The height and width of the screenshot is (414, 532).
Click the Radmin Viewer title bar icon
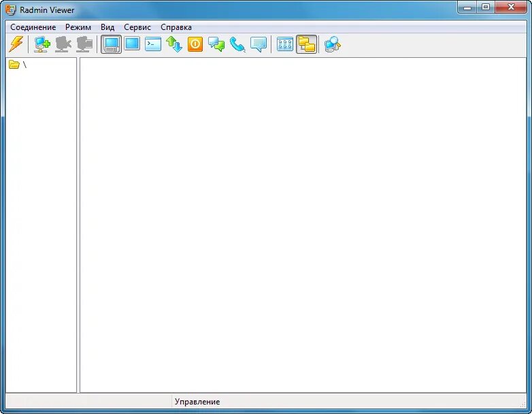pyautogui.click(x=11, y=10)
